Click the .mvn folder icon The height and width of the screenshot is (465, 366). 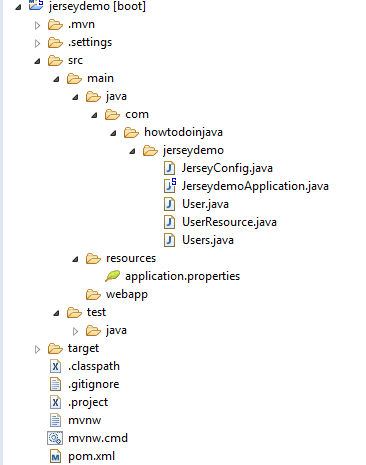click(55, 25)
